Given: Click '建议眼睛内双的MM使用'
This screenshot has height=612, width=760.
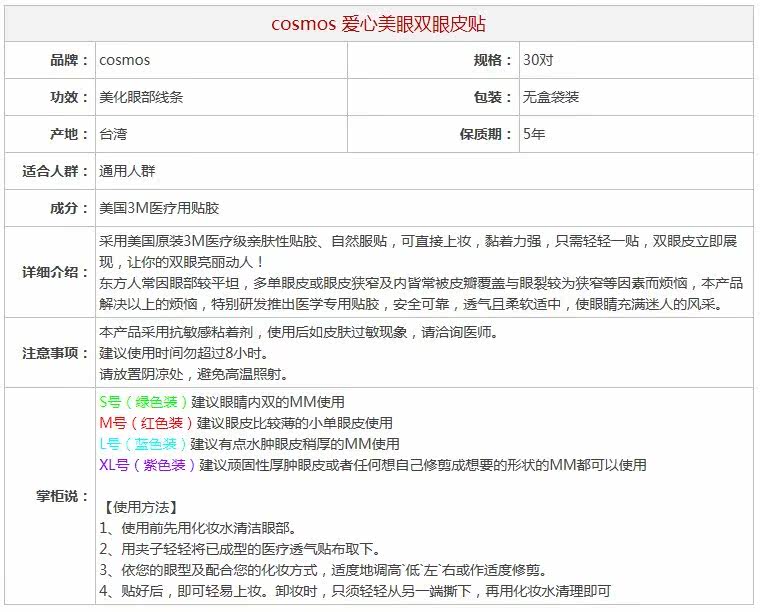Looking at the screenshot, I should (268, 402).
